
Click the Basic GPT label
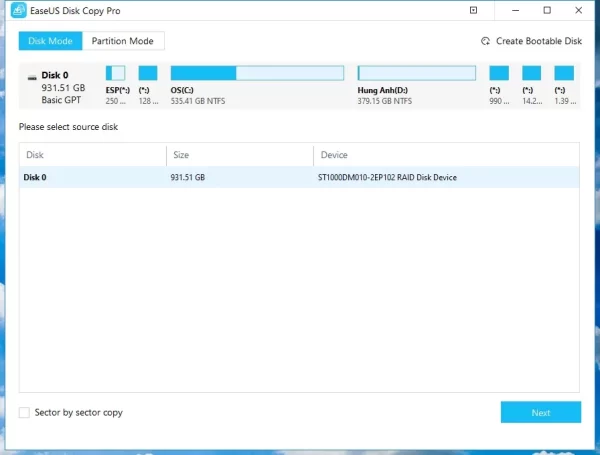coord(61,100)
